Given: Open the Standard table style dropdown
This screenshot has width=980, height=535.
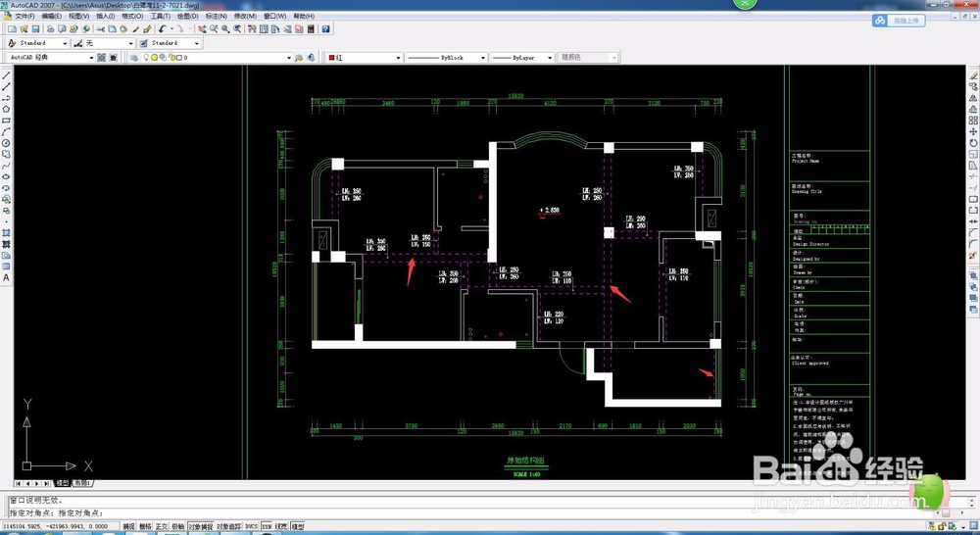Looking at the screenshot, I should (x=196, y=43).
